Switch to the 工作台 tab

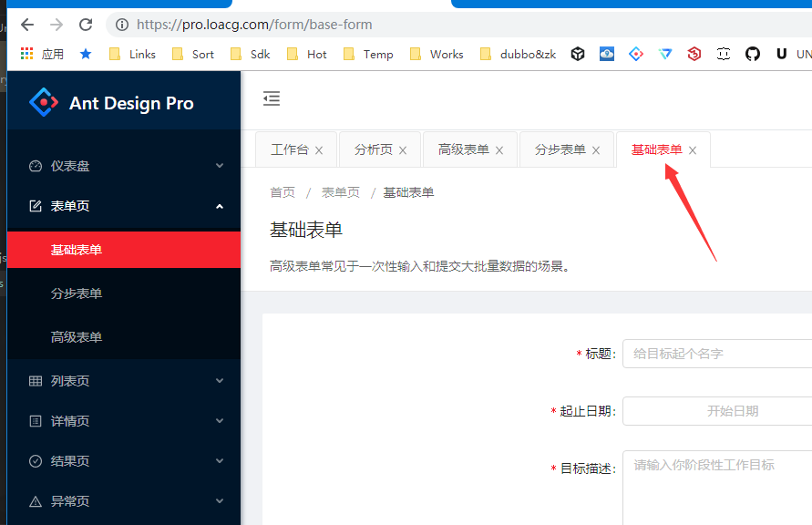click(x=289, y=149)
